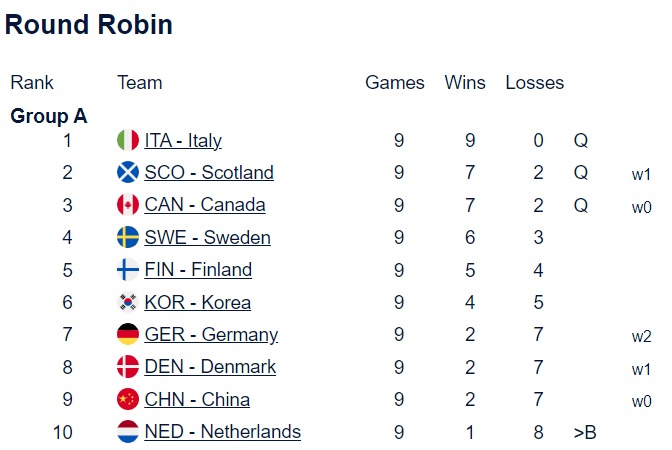Click the Finland flag icon
The image size is (672, 450).
pyautogui.click(x=128, y=270)
